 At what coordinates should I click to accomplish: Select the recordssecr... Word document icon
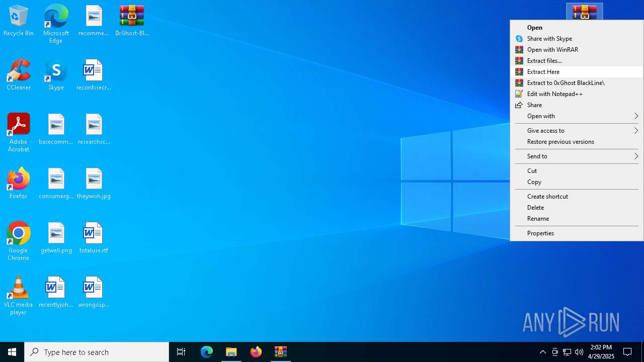click(94, 75)
